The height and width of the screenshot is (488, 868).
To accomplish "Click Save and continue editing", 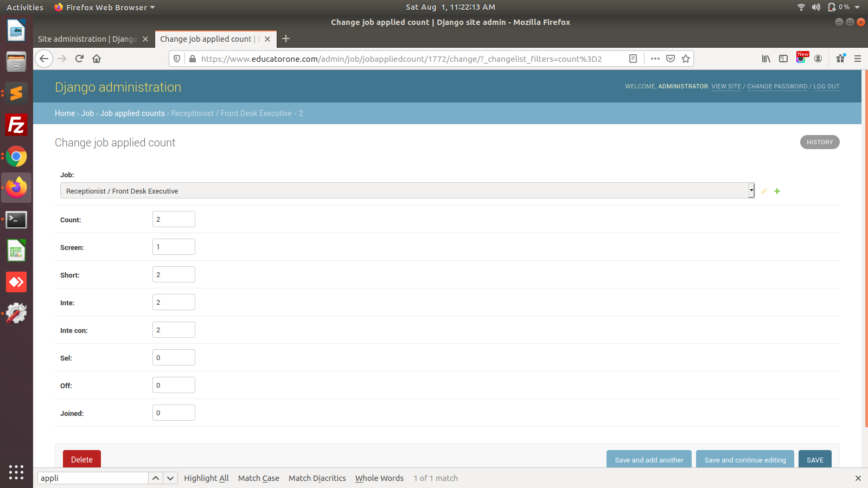I will click(x=745, y=460).
